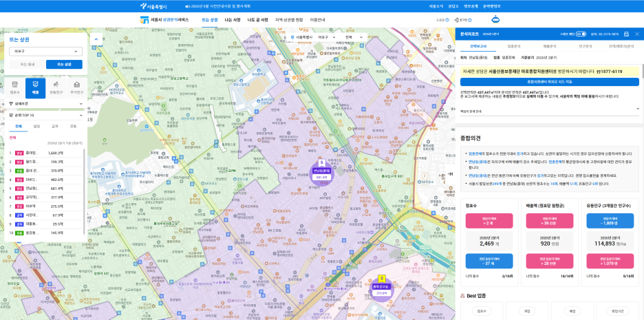This screenshot has width=644, height=320.
Task: Toggle the graph pattern ON switch
Action: [581, 34]
